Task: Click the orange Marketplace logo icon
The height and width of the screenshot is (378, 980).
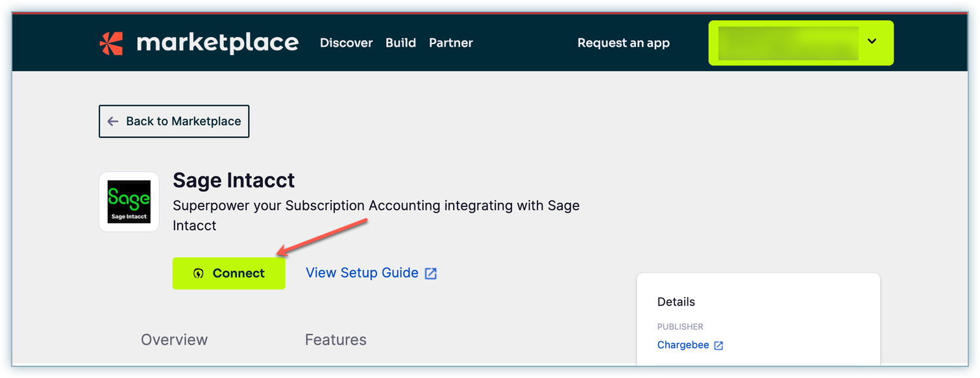Action: coord(111,43)
